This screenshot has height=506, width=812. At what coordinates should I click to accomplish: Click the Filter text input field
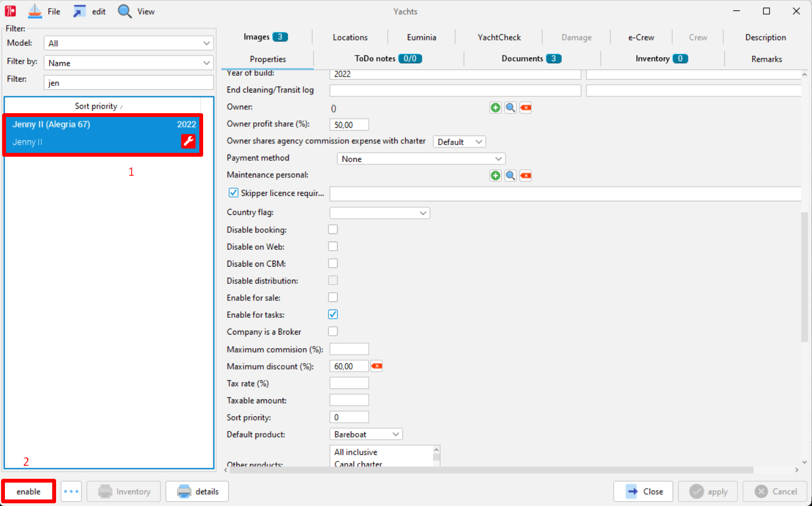[x=129, y=83]
